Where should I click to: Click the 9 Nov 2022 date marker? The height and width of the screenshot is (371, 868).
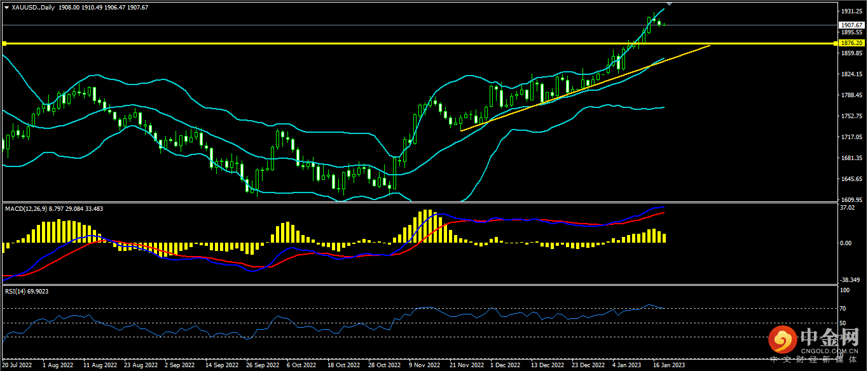(x=424, y=365)
